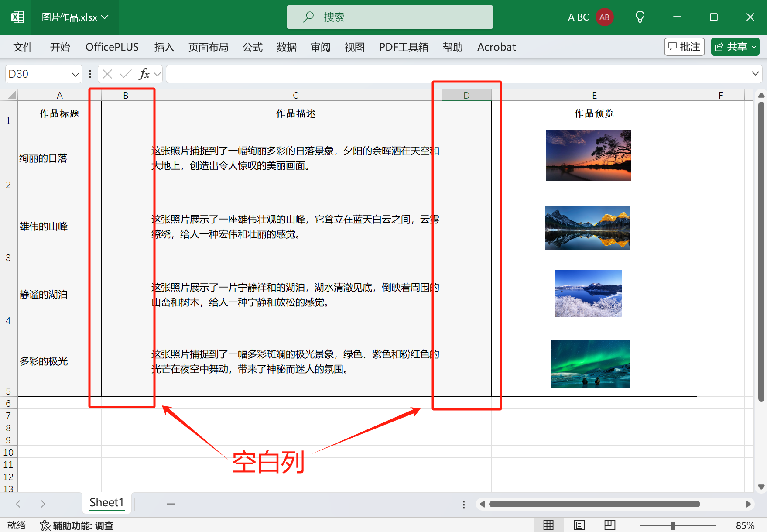Select Normal view in status bar
Viewport: 767px width, 532px height.
coord(548,525)
